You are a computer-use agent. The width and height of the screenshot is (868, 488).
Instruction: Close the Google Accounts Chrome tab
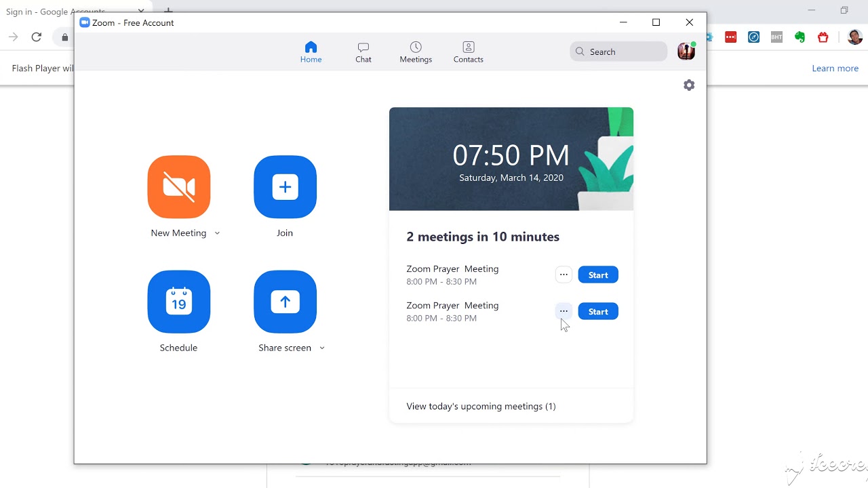pos(141,12)
